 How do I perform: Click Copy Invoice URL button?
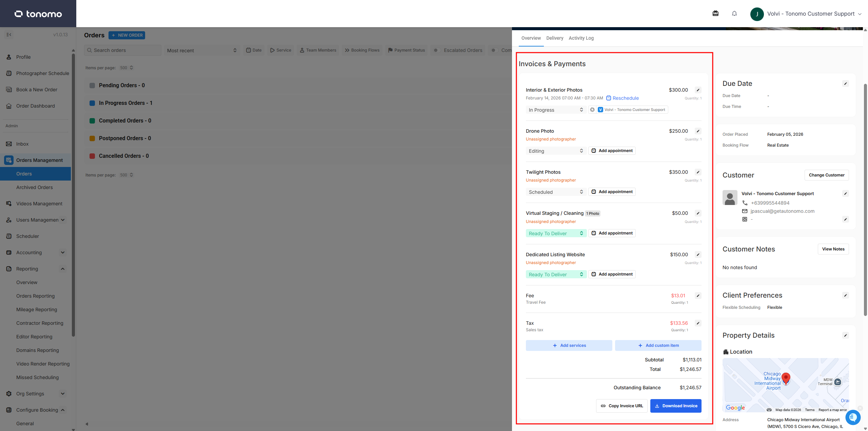point(622,406)
